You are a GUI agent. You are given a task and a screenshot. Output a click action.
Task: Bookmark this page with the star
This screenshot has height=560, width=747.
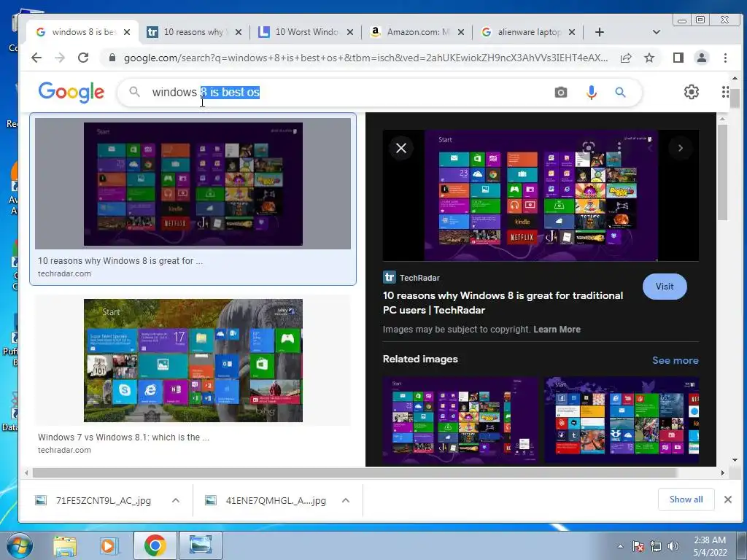click(649, 58)
